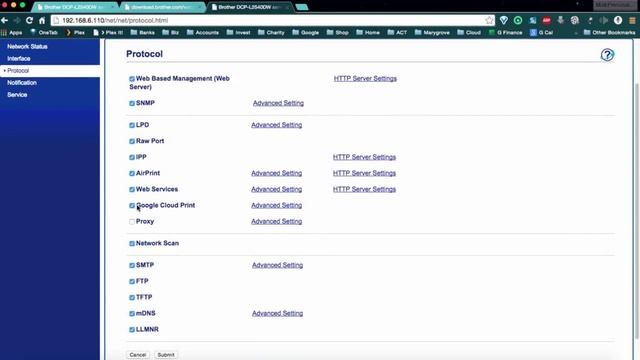Open the Apps bookmarks shortcut
This screenshot has height=360, width=640.
click(12, 32)
